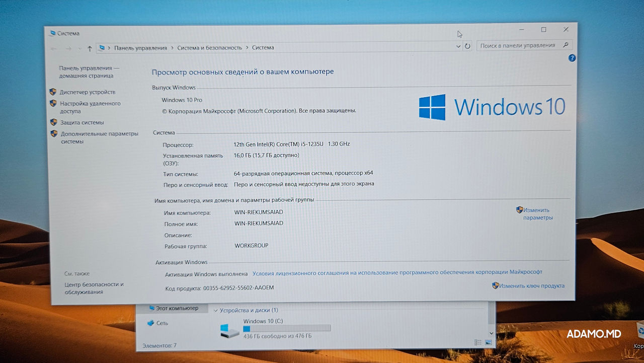Click the memory value 16,0 ГБ (15,7 ГБ доступно)
This screenshot has width=644, height=363.
[x=266, y=156]
